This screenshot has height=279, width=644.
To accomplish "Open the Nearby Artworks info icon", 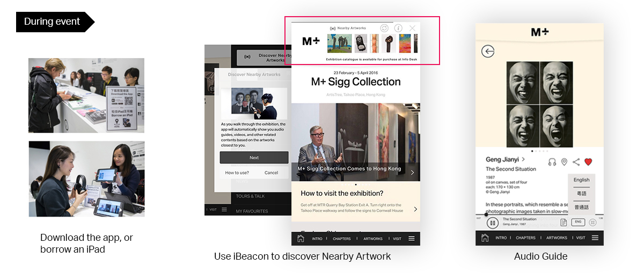I will pyautogui.click(x=398, y=28).
